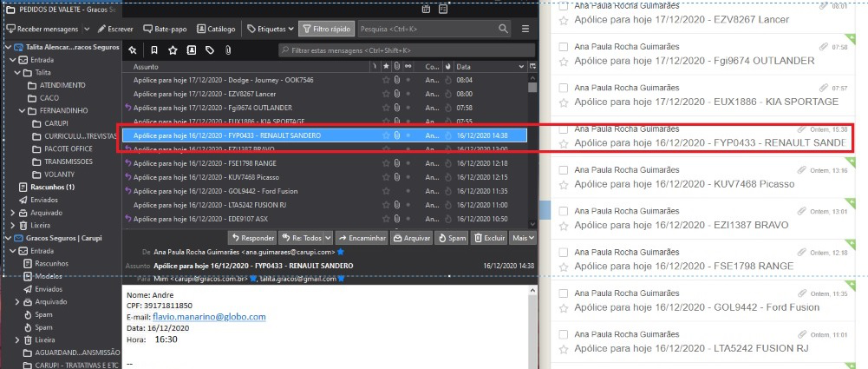Screen dimensions: 868x369
Task: Toggle the Filtro rápido quick filter bar
Action: pos(327,29)
